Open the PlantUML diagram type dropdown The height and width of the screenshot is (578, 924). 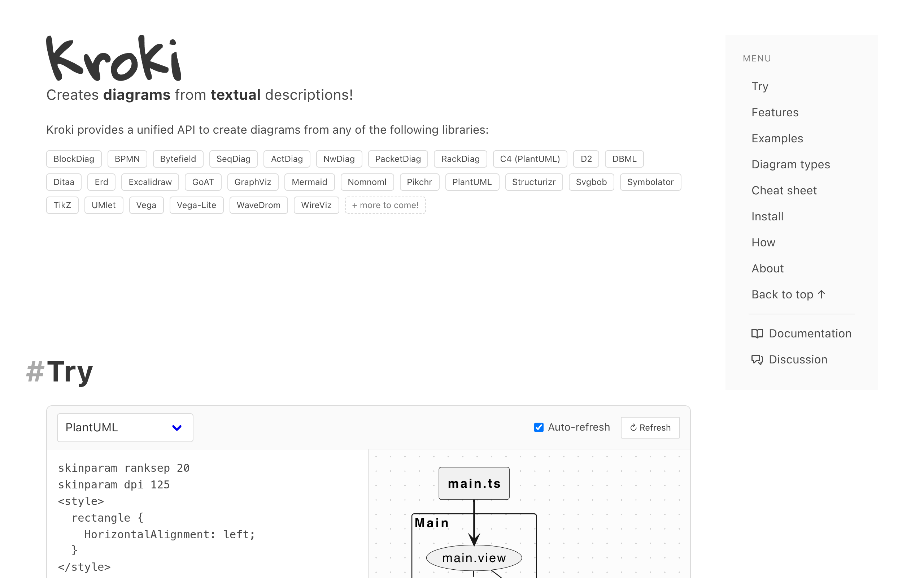pos(125,427)
